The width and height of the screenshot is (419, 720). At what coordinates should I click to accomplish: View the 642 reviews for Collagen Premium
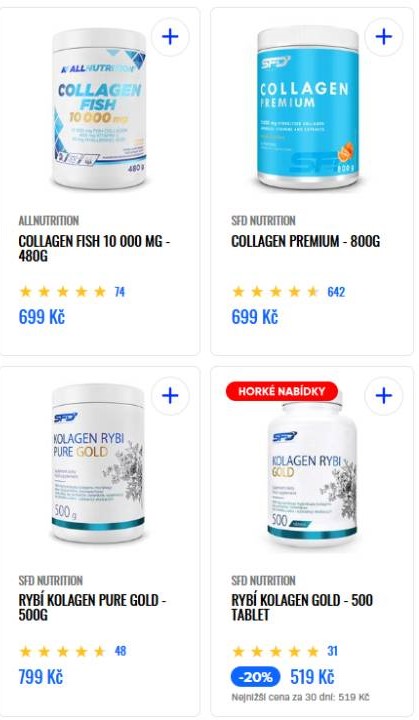[336, 292]
